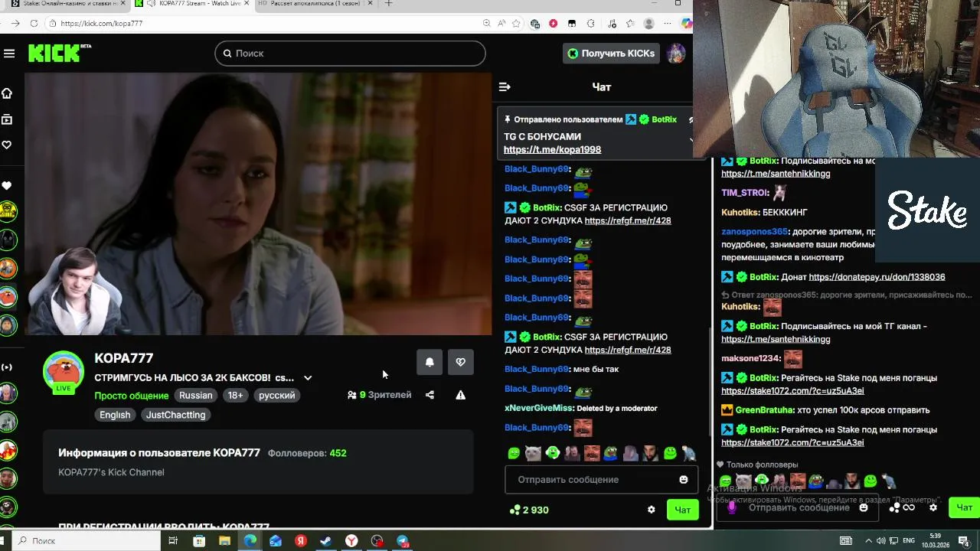This screenshot has width=980, height=551.
Task: Open a new browser tab with plus button
Action: click(388, 4)
